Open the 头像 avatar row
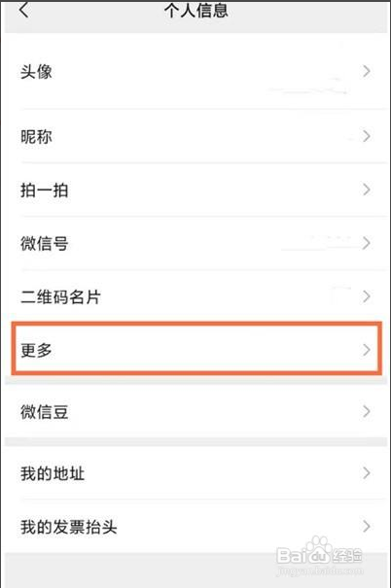The image size is (391, 588). point(195,71)
